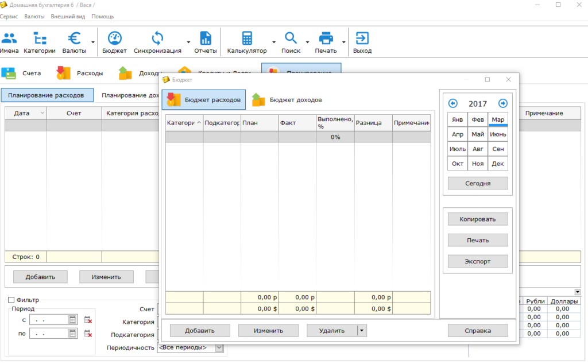Screen dimensions: 588x364
Task: Expand the Валюты toolbar dropdown arrow
Action: 92,41
